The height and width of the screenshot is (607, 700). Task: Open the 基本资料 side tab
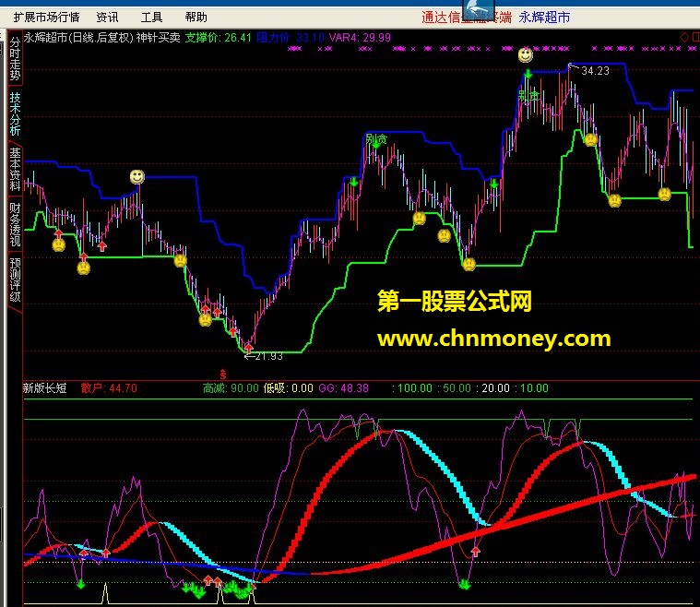point(15,170)
